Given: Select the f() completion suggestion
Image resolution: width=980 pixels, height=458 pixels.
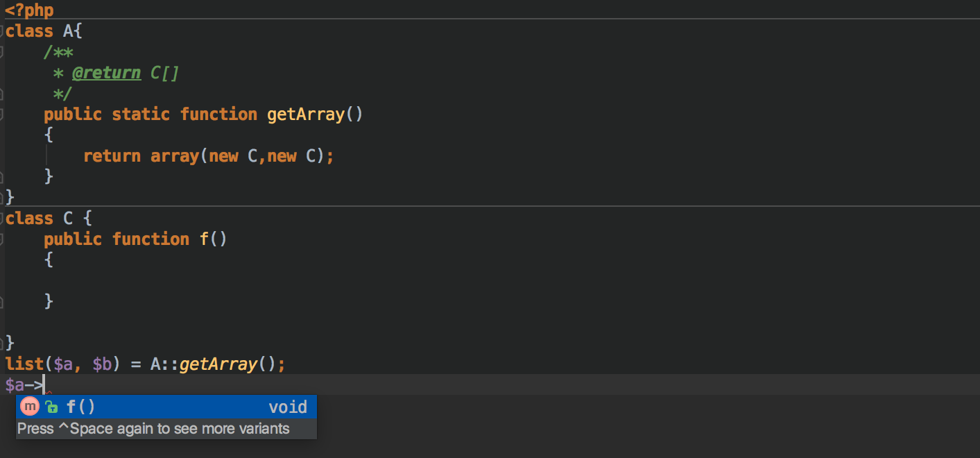Looking at the screenshot, I should [166, 407].
